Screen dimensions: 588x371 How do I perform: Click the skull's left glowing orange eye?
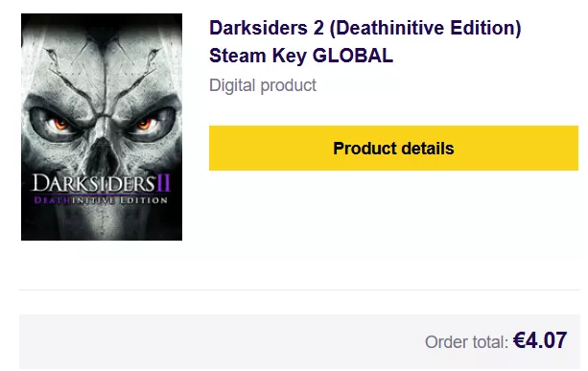tap(60, 124)
